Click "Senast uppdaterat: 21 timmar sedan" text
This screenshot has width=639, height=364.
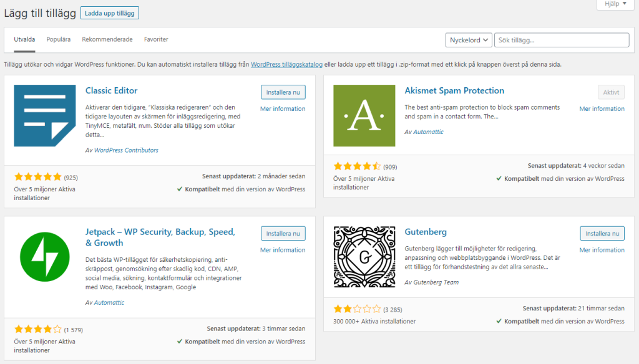click(573, 309)
